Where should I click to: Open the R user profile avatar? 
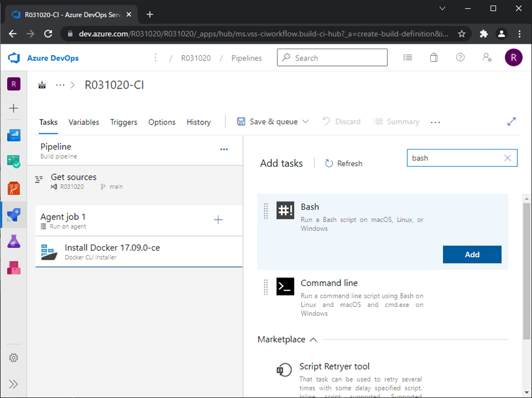[514, 57]
